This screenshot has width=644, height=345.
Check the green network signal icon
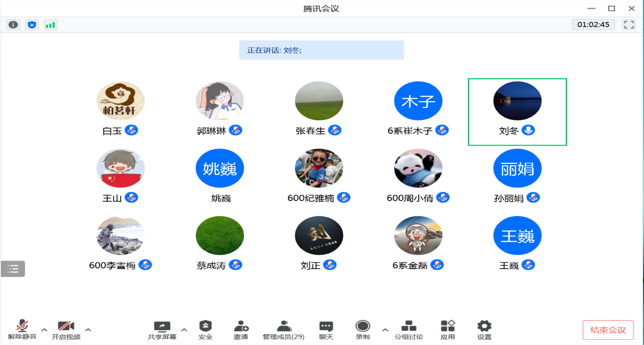pos(50,25)
